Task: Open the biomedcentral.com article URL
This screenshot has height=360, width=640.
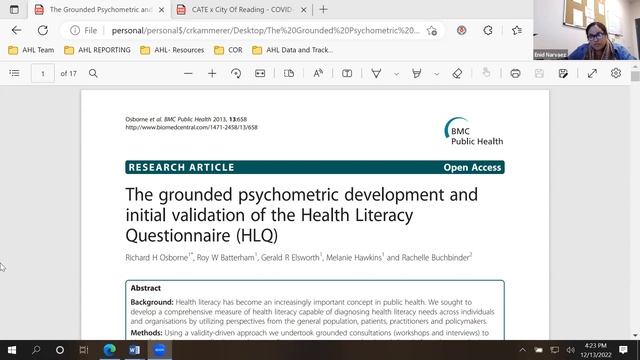Action: click(x=191, y=127)
